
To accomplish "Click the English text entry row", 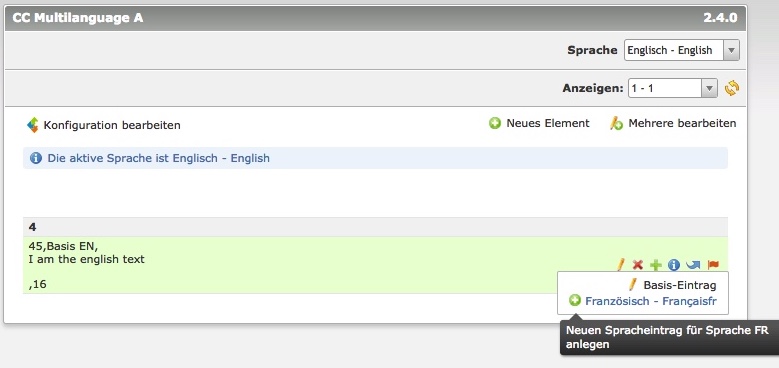I will coord(375,265).
